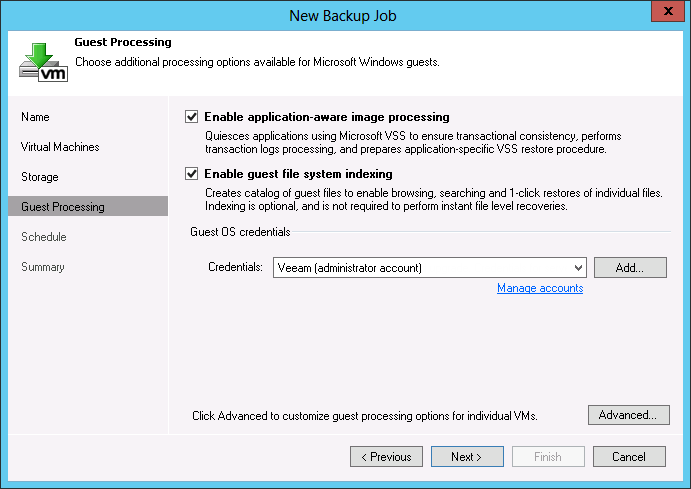Open the Manage accounts link
Viewport: 691px width, 489px height.
point(540,288)
